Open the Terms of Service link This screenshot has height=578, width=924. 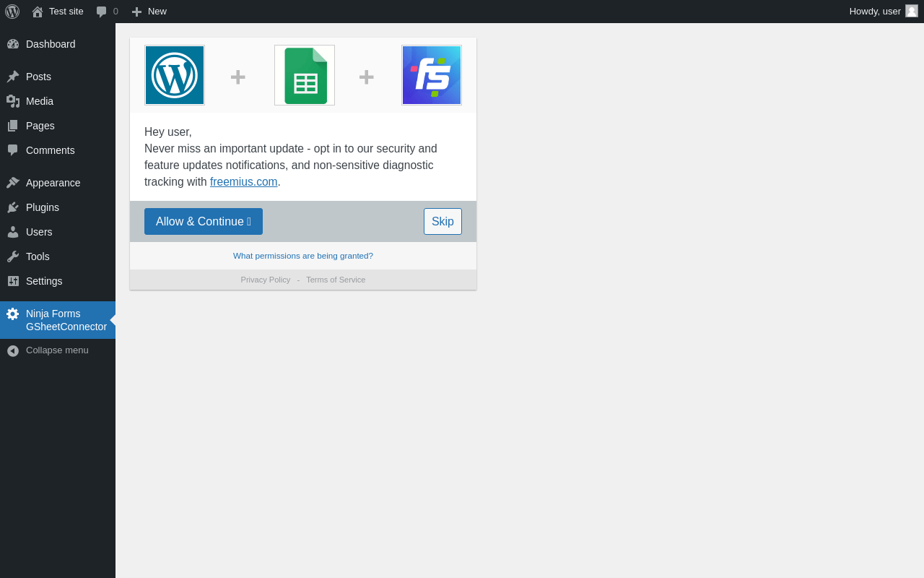pos(336,280)
